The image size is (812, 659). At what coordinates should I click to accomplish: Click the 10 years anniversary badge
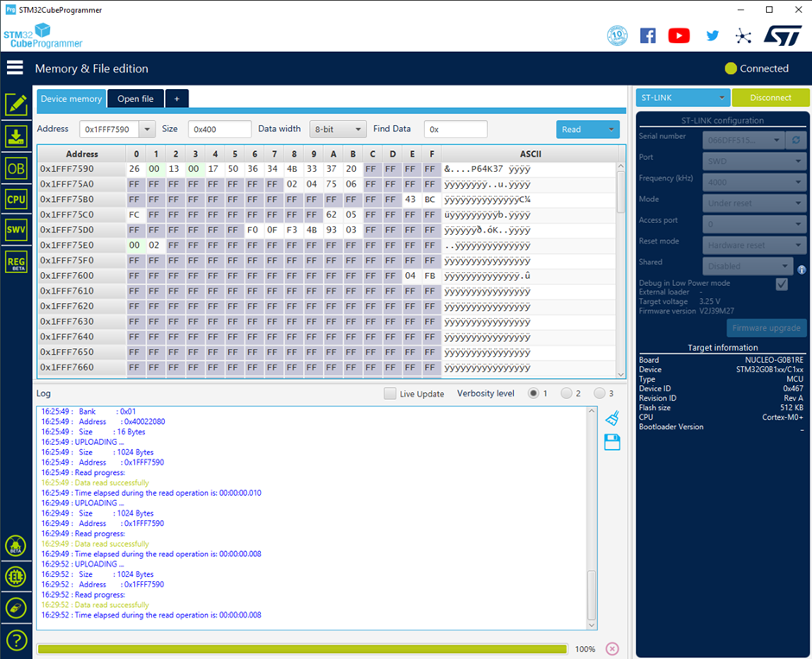click(x=618, y=35)
